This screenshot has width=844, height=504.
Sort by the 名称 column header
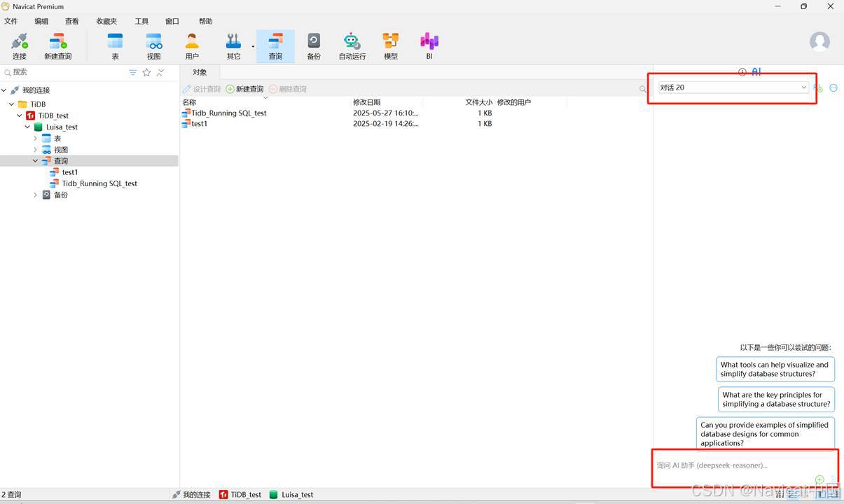click(265, 102)
